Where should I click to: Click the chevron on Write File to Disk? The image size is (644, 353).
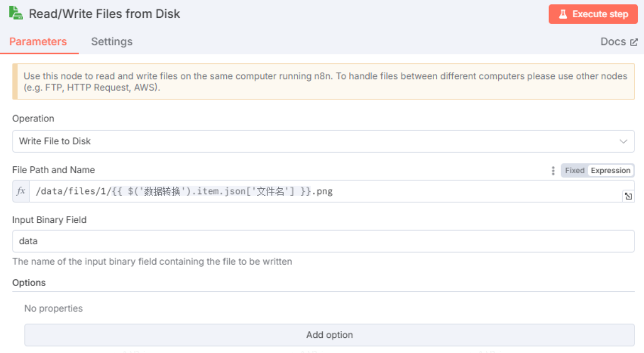(x=624, y=141)
